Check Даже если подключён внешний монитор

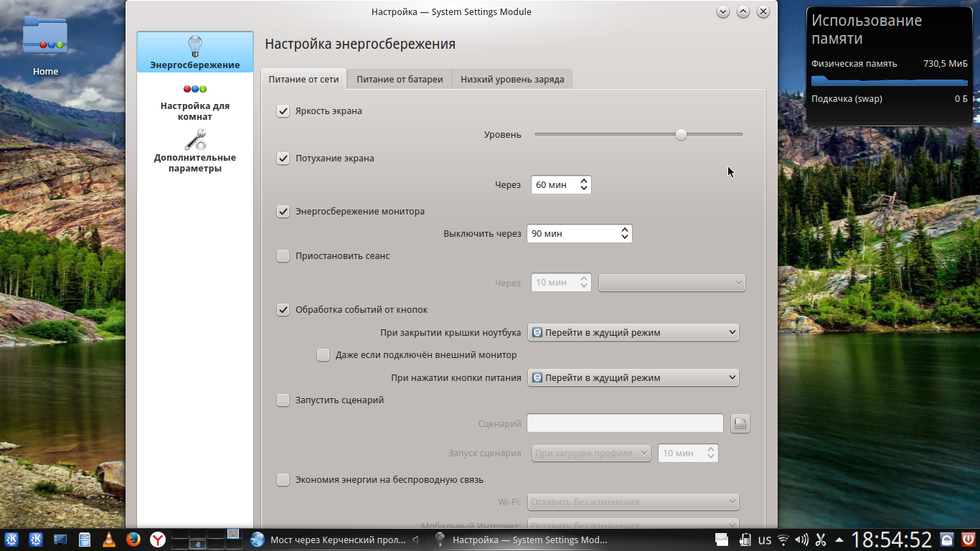[323, 355]
